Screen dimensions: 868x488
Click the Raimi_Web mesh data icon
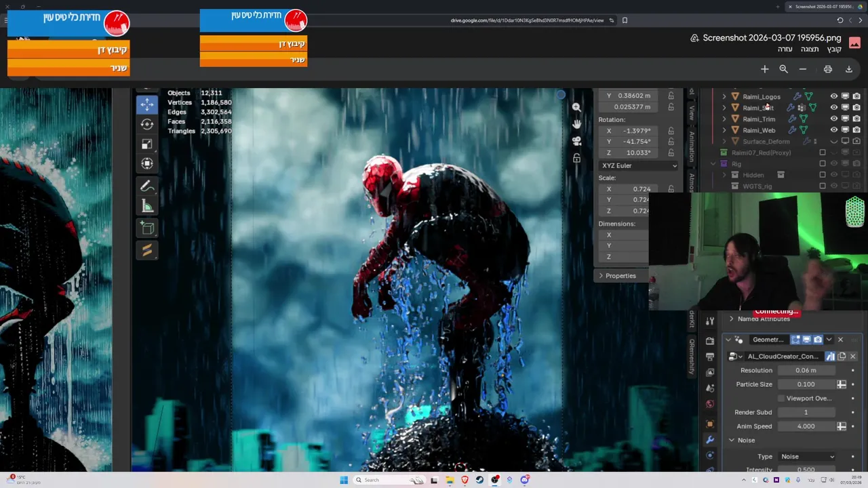[804, 130]
